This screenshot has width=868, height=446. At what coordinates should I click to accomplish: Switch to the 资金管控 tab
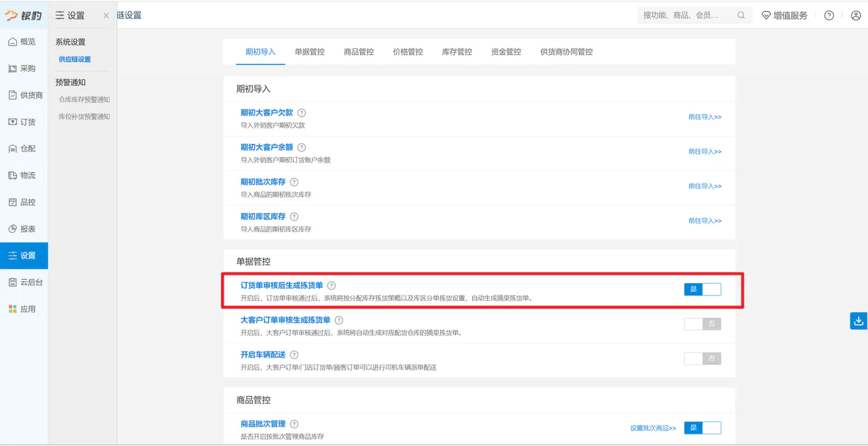coord(506,52)
